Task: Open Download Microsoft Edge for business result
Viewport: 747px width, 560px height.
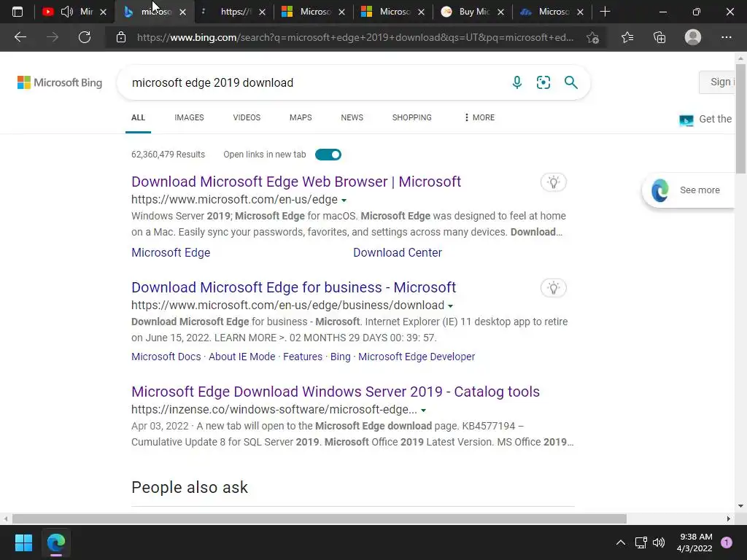Action: coord(293,287)
